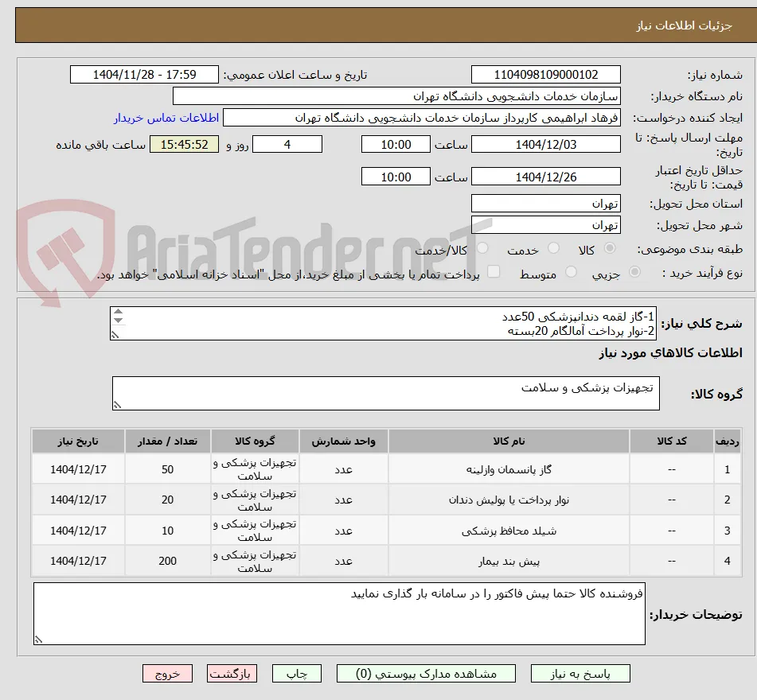
Task: Open مشاهده مدارک پیوستی (0) button
Action: coord(426,674)
